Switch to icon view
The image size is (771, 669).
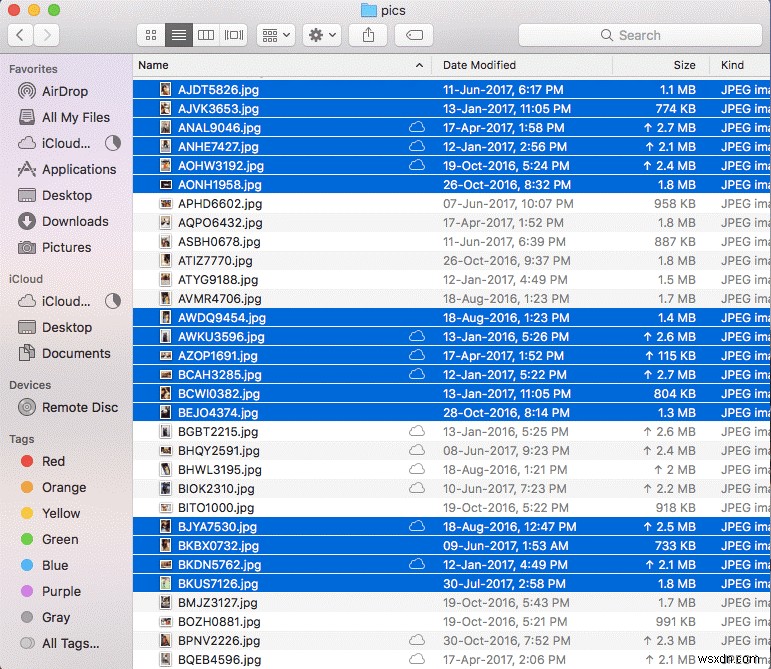[x=151, y=35]
